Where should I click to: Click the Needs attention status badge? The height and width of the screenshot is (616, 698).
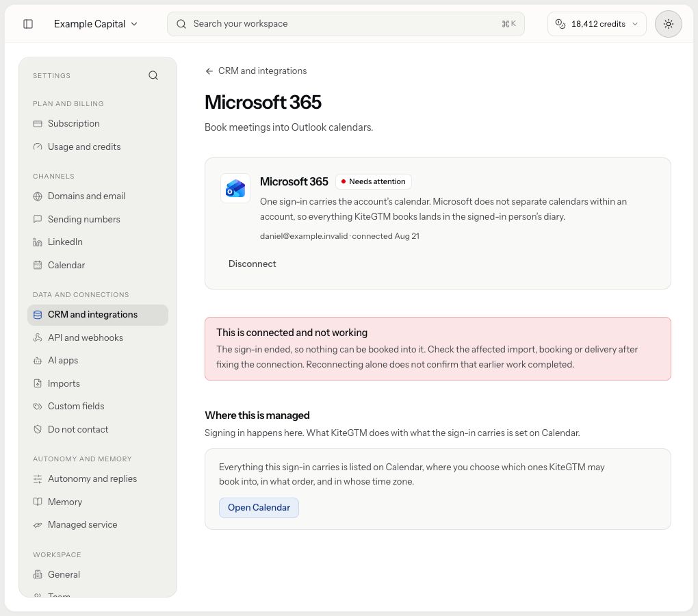point(374,181)
